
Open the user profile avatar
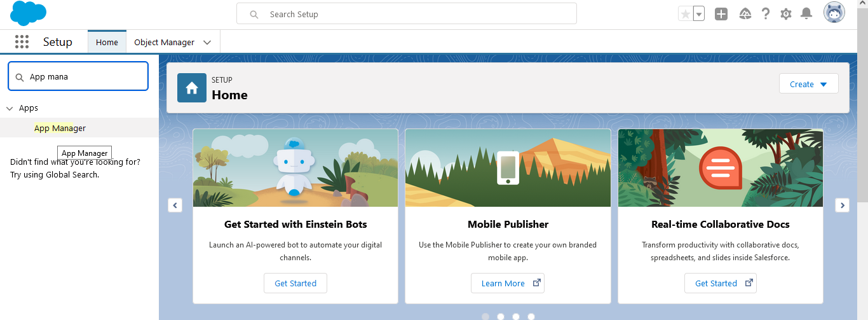tap(834, 13)
